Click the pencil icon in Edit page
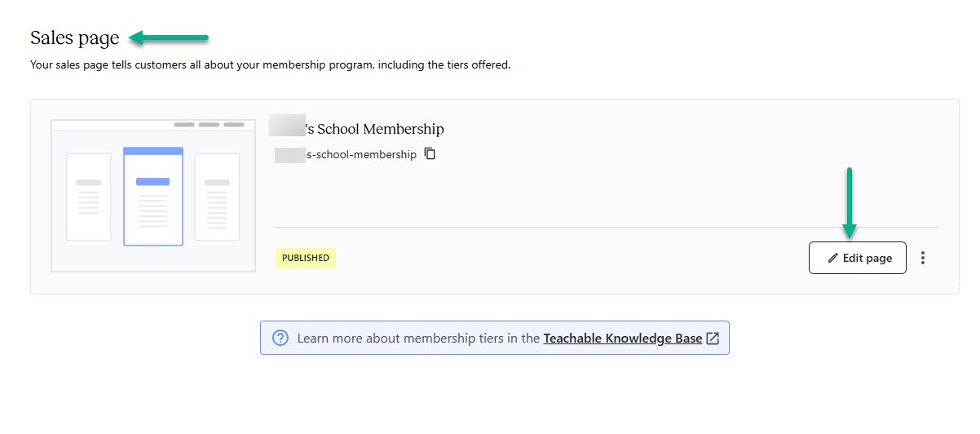 click(x=832, y=258)
